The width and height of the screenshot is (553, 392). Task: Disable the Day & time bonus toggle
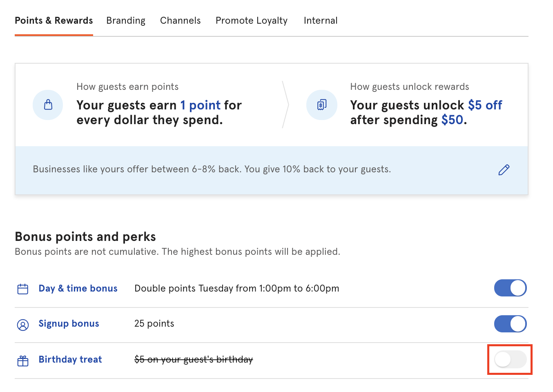point(510,288)
